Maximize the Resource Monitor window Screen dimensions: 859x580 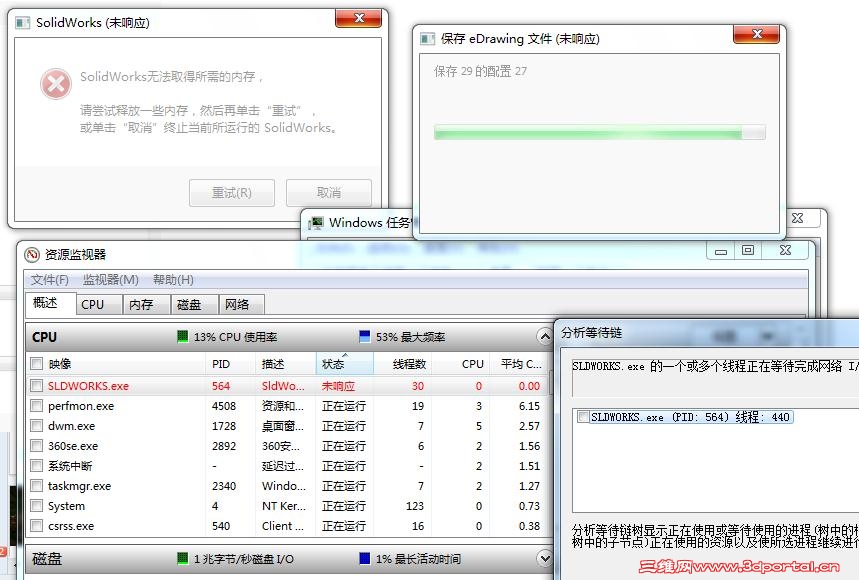tap(748, 250)
